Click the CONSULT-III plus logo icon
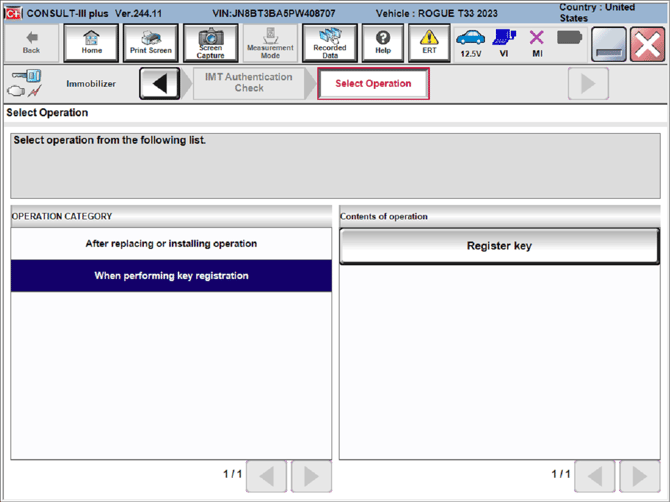Viewport: 670px width, 502px height. pos(13,13)
